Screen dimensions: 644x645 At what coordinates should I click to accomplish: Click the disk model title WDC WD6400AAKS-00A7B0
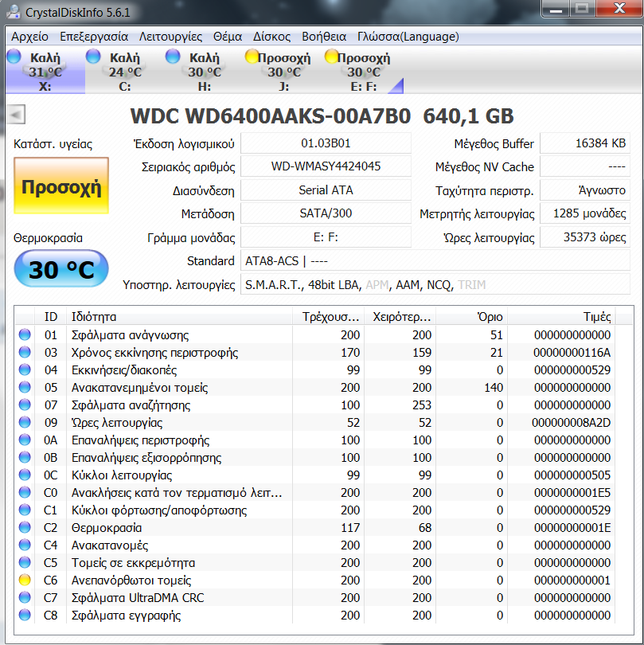click(x=271, y=116)
